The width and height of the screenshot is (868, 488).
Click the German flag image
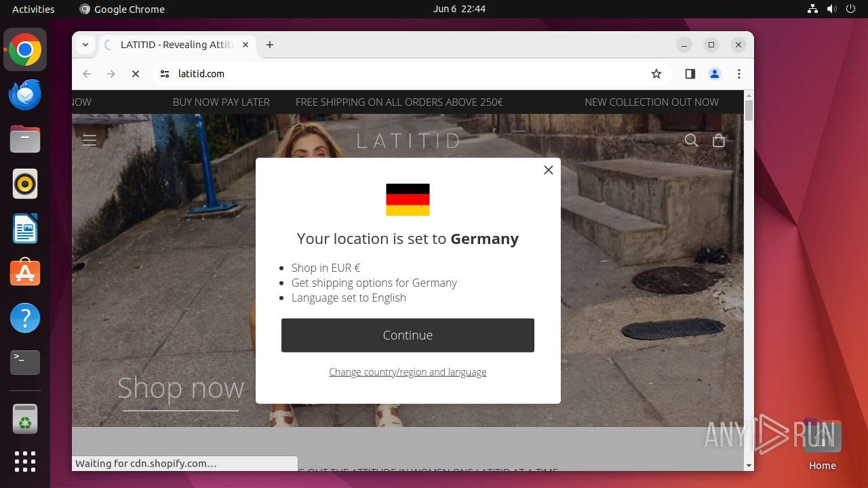408,200
